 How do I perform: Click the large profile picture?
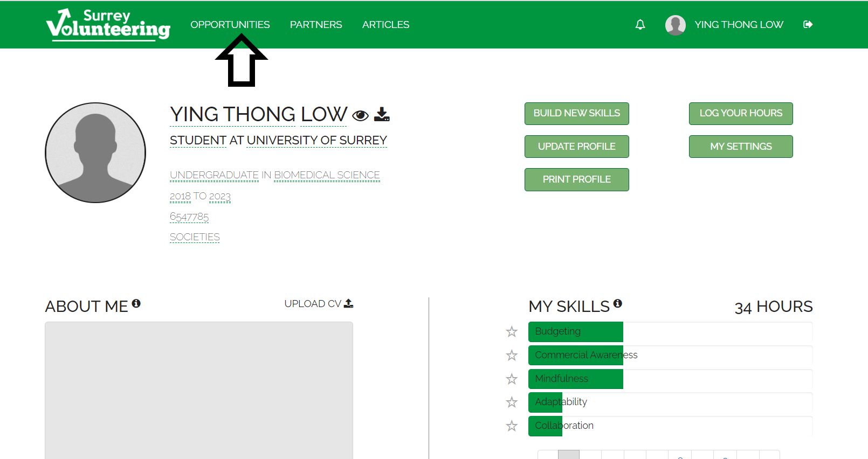pyautogui.click(x=95, y=153)
